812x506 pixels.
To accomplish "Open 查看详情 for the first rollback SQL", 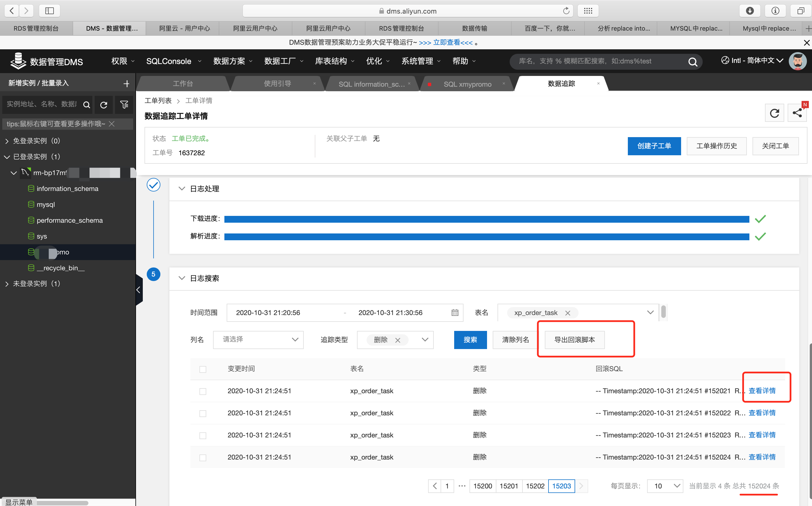I will coord(762,390).
